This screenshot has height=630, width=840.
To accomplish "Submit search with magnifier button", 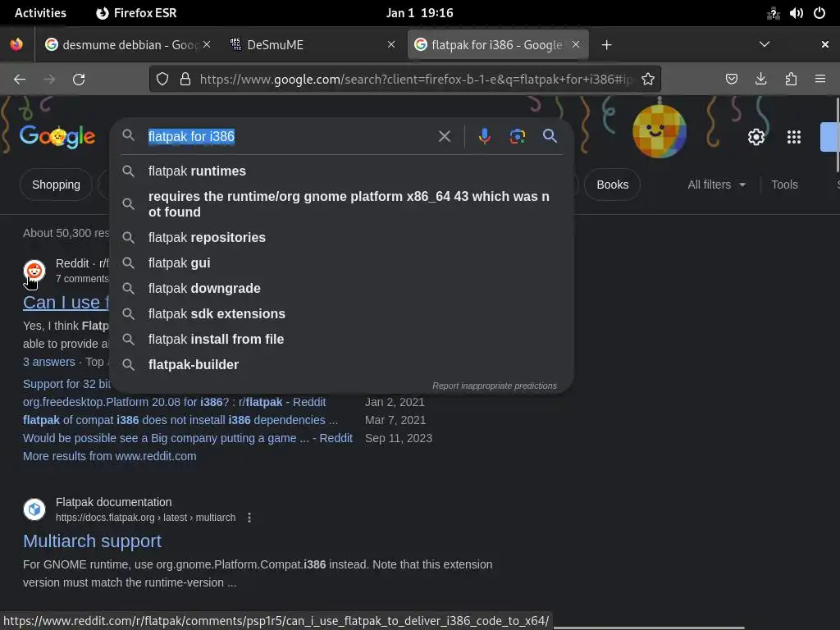I will pyautogui.click(x=550, y=136).
